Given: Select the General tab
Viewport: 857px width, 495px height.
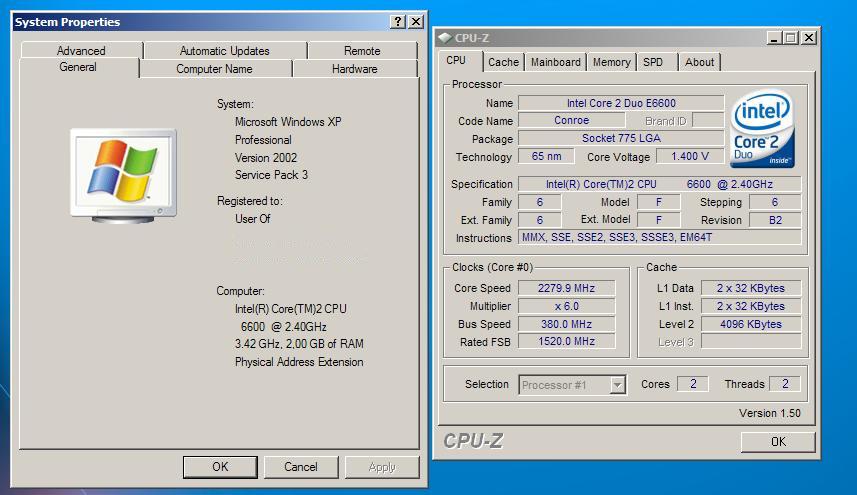Looking at the screenshot, I should [78, 67].
